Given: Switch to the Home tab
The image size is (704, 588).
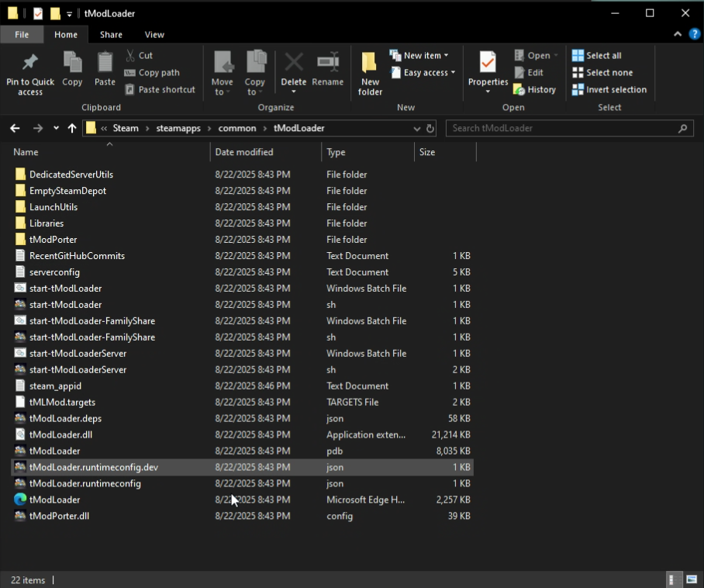Looking at the screenshot, I should tap(66, 35).
